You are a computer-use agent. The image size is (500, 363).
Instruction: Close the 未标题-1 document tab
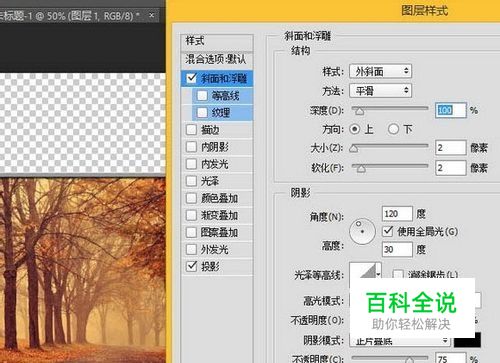[152, 15]
